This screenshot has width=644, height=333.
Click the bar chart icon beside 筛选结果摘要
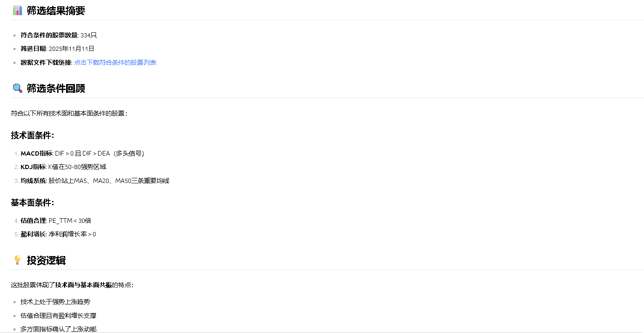click(17, 11)
